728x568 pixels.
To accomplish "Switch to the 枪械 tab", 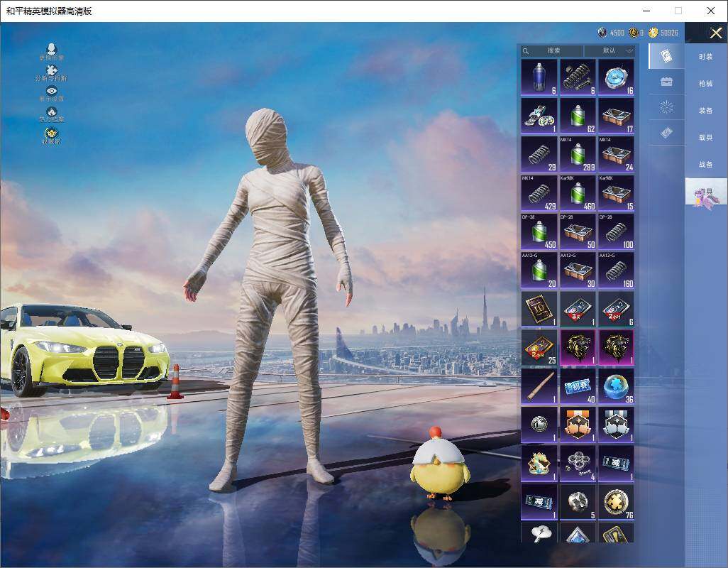I will click(706, 84).
